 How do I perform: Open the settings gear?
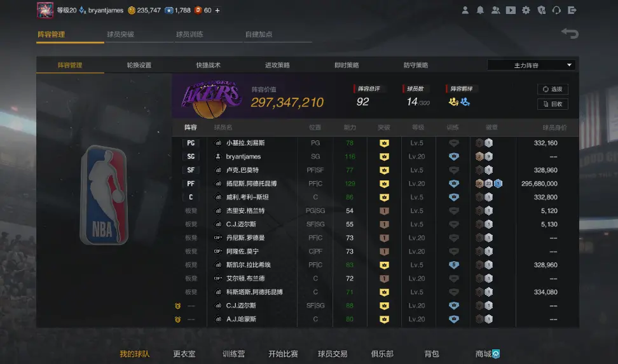click(526, 10)
